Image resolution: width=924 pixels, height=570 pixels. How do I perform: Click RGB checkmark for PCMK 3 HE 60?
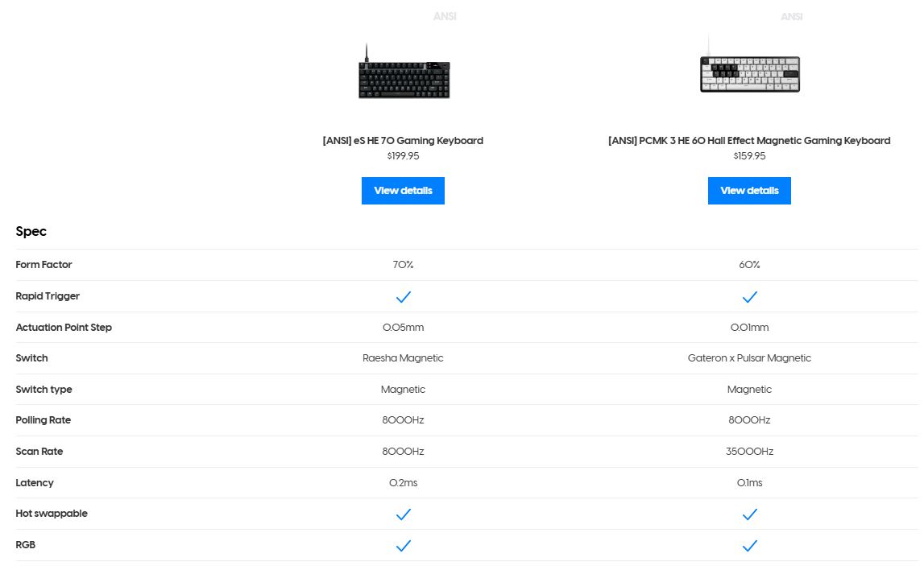click(749, 545)
